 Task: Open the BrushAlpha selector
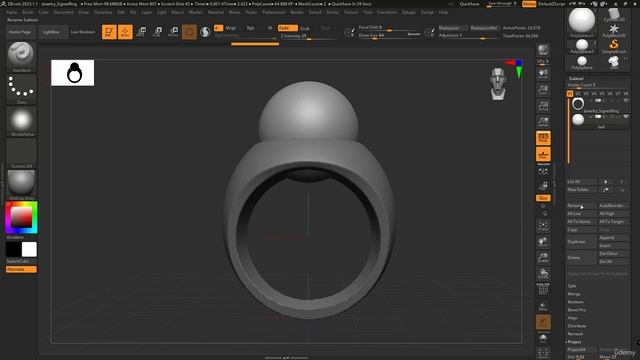pyautogui.click(x=21, y=121)
